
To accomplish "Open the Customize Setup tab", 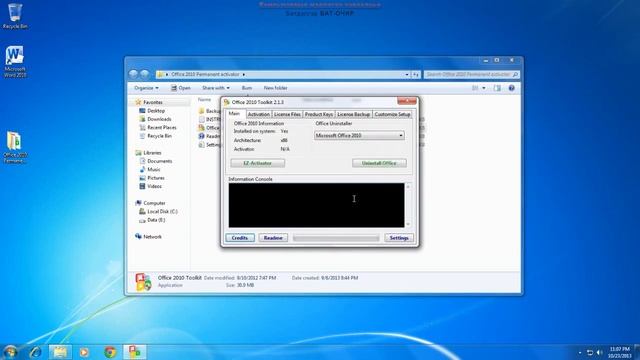I will (x=392, y=114).
